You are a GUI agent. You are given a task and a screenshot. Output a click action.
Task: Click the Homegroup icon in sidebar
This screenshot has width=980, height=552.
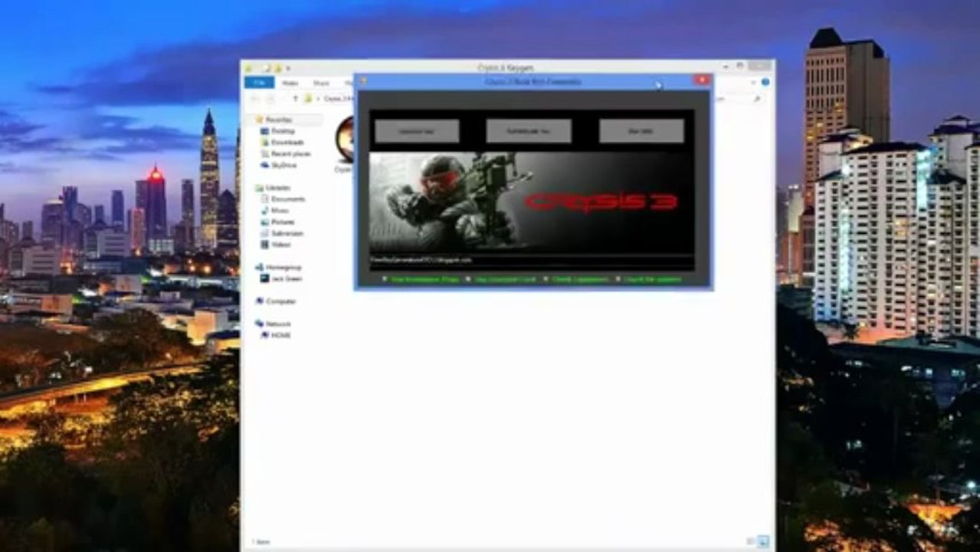[x=260, y=267]
